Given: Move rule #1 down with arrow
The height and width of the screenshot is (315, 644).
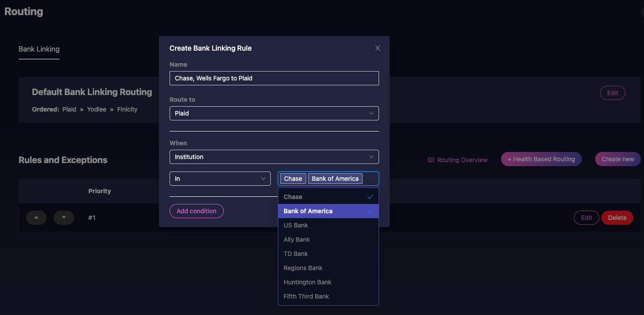Looking at the screenshot, I should coord(64,218).
